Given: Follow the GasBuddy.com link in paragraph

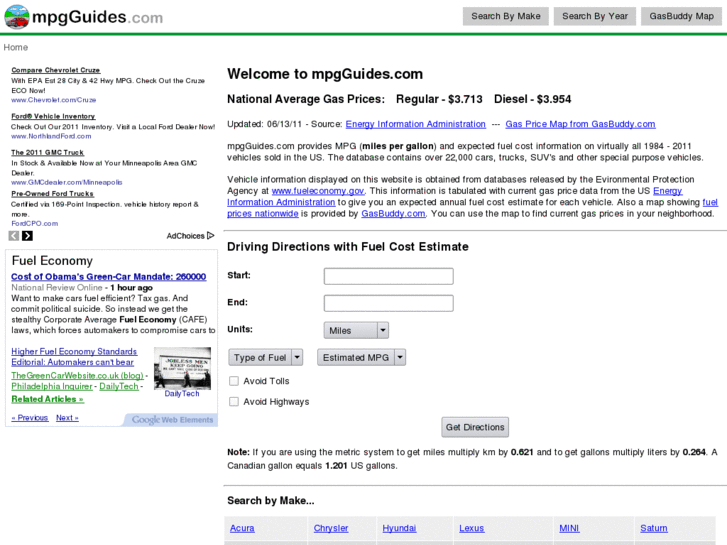Looking at the screenshot, I should coord(393,214).
